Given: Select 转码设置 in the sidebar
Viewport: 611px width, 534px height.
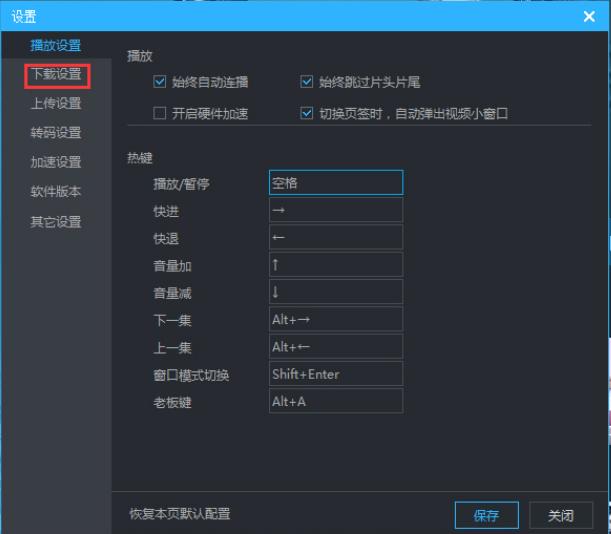Looking at the screenshot, I should pos(56,133).
